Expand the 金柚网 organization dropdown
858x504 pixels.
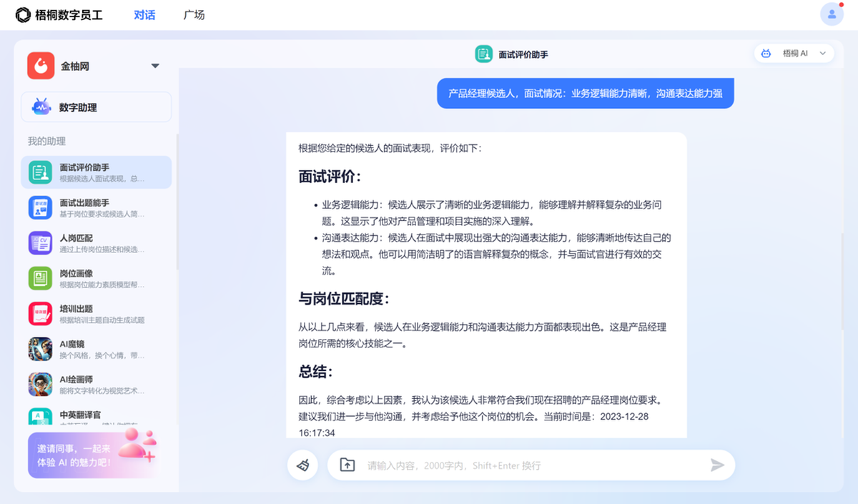point(155,66)
